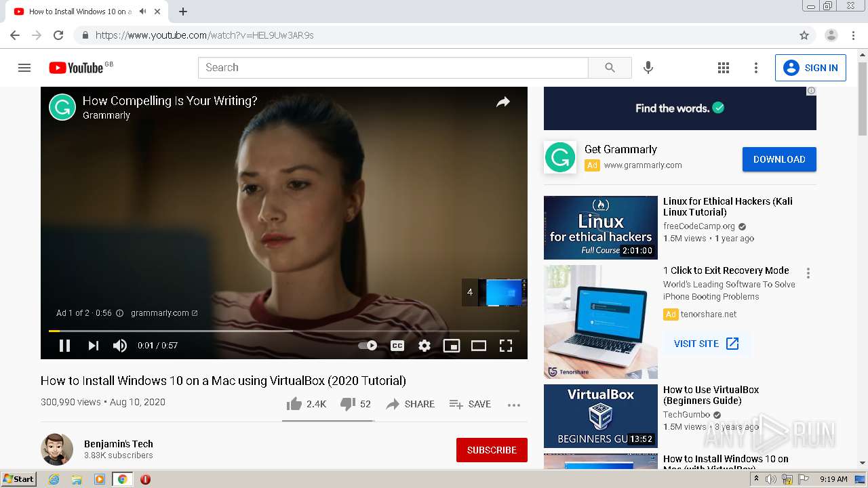Toggle theater mode view
The image size is (868, 488).
(479, 346)
